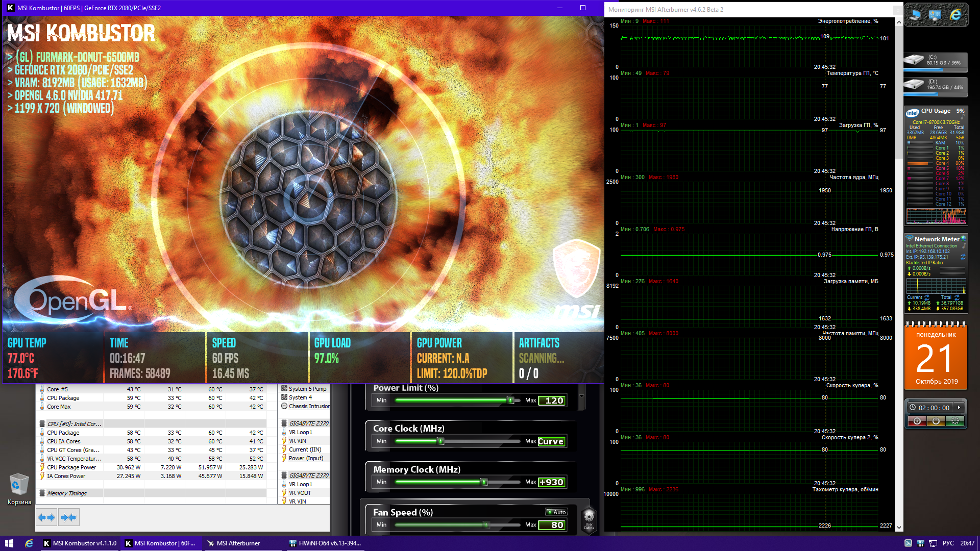This screenshot has width=980, height=551.
Task: Click the red shutdown timer button
Action: (x=917, y=421)
